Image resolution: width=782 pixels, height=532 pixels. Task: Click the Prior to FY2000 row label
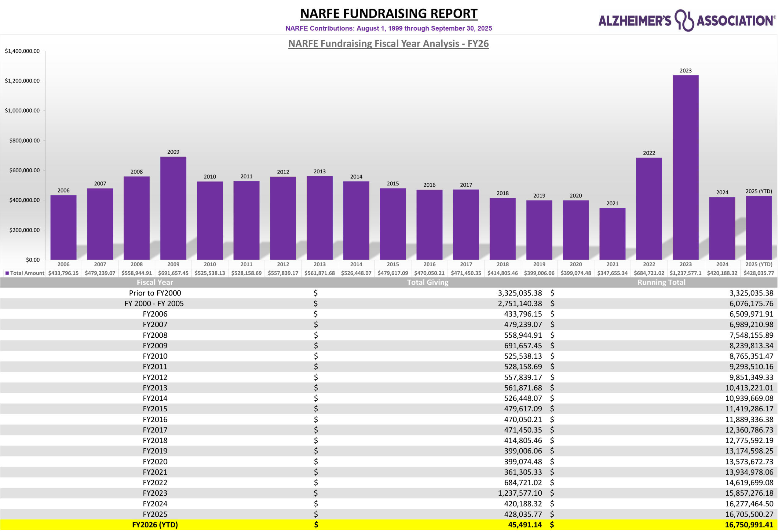[155, 293]
